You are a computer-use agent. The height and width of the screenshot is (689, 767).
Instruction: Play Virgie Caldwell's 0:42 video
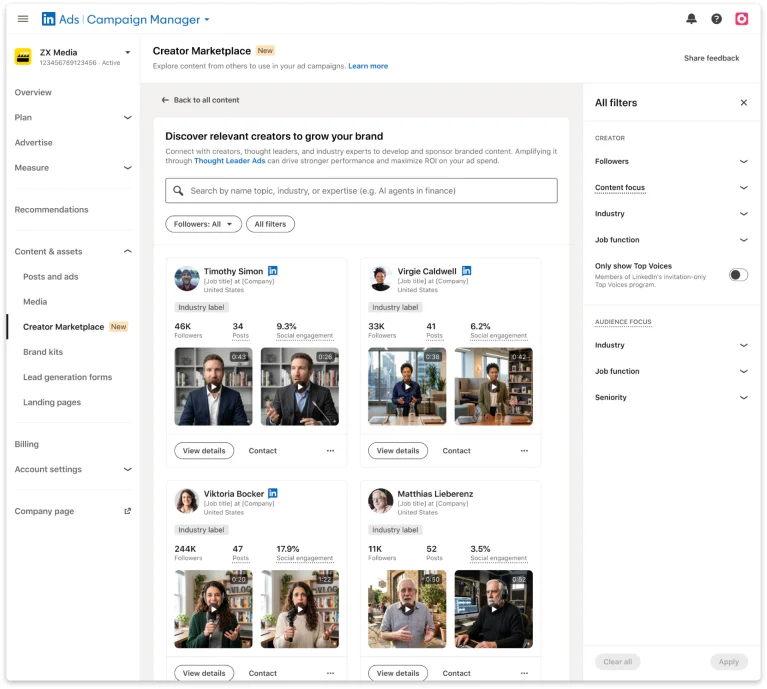(494, 387)
